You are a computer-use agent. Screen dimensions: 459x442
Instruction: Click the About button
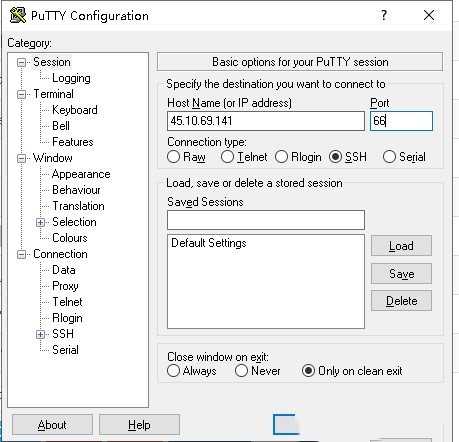pyautogui.click(x=52, y=425)
